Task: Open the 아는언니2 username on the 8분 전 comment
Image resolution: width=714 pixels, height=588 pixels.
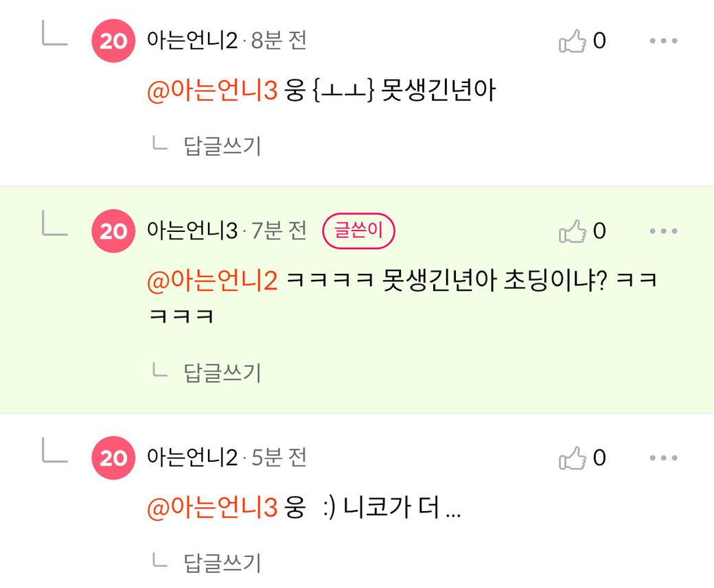Action: click(192, 41)
